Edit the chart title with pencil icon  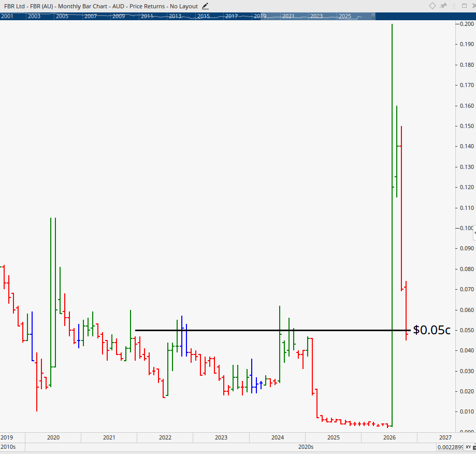[205, 6]
